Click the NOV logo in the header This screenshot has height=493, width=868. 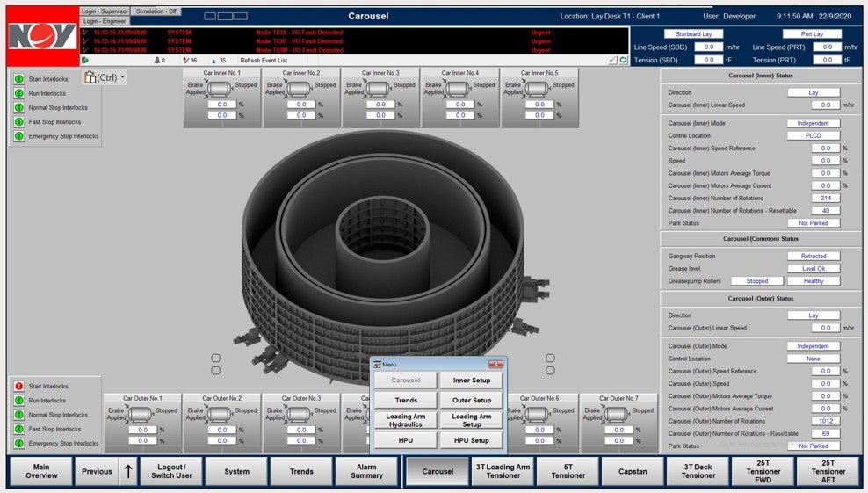tap(40, 35)
